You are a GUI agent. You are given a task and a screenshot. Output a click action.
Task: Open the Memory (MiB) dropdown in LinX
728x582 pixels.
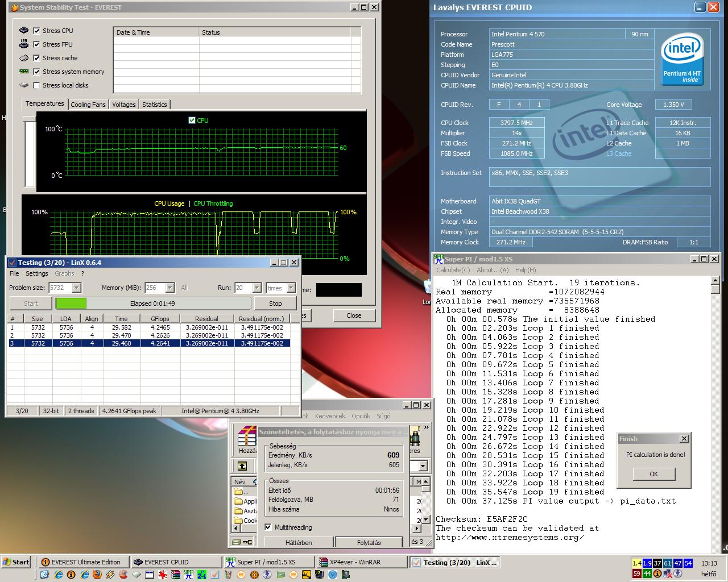coord(169,288)
